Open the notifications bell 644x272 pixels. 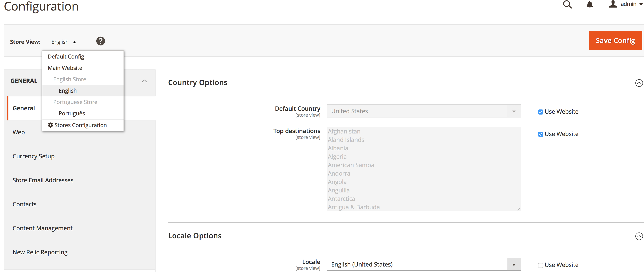tap(589, 4)
